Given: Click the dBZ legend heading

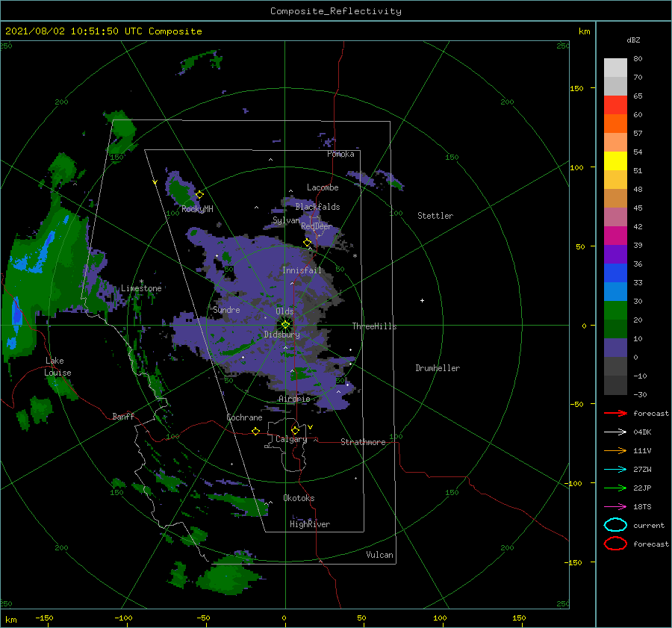Looking at the screenshot, I should click(x=633, y=40).
